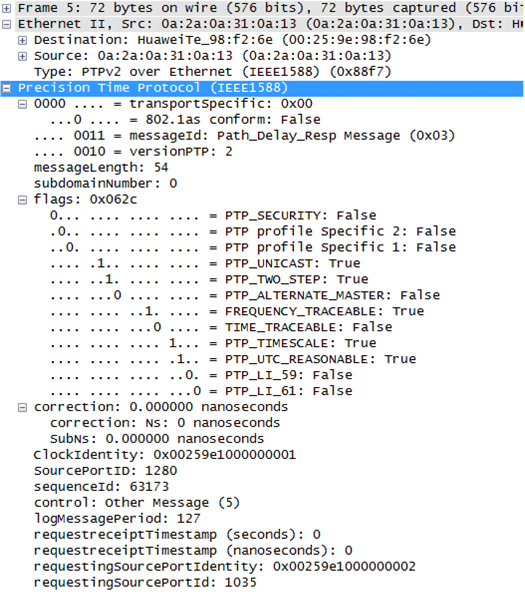Select the messageId Path_Delay_Resp line
Viewport: 525px width, 597px height.
pos(244,136)
